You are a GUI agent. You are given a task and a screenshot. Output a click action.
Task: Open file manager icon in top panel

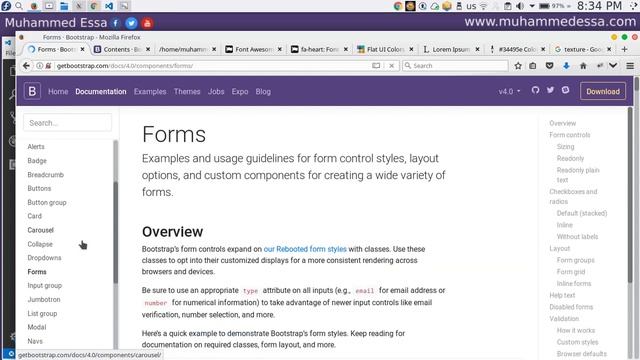[64, 6]
